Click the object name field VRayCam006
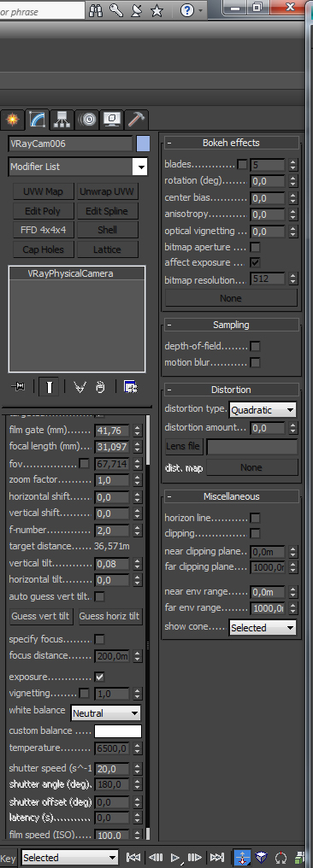 tap(70, 144)
